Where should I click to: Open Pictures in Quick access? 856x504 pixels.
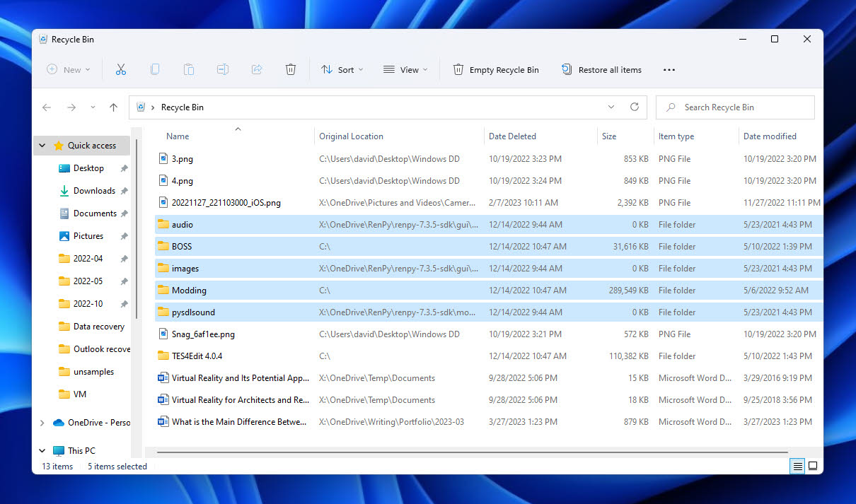[88, 236]
